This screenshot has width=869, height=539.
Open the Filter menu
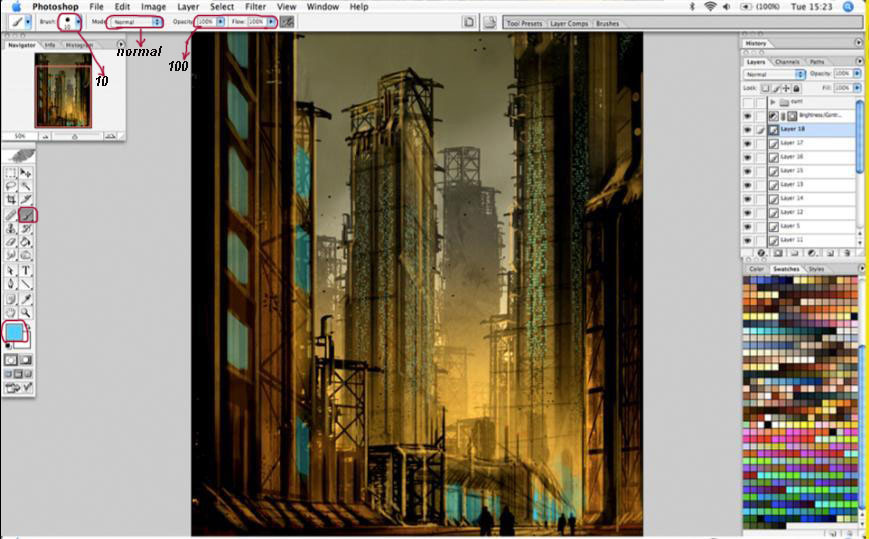(255, 7)
